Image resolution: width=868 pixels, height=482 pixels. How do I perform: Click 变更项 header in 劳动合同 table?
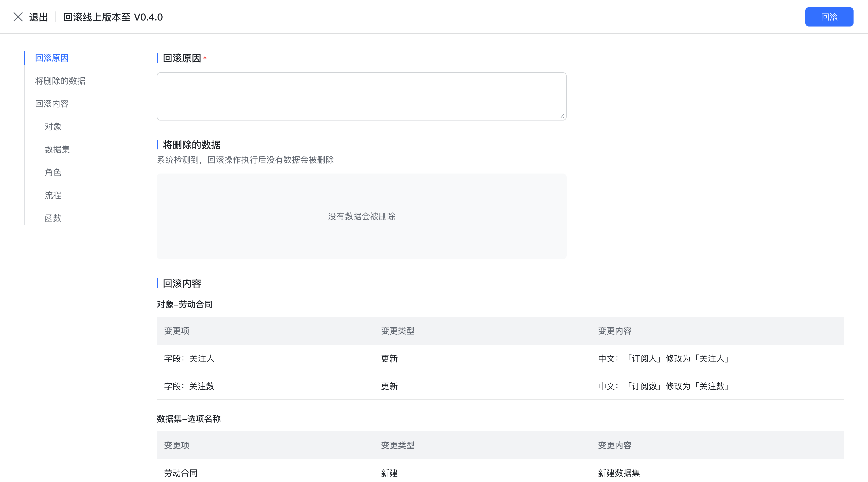pyautogui.click(x=177, y=331)
